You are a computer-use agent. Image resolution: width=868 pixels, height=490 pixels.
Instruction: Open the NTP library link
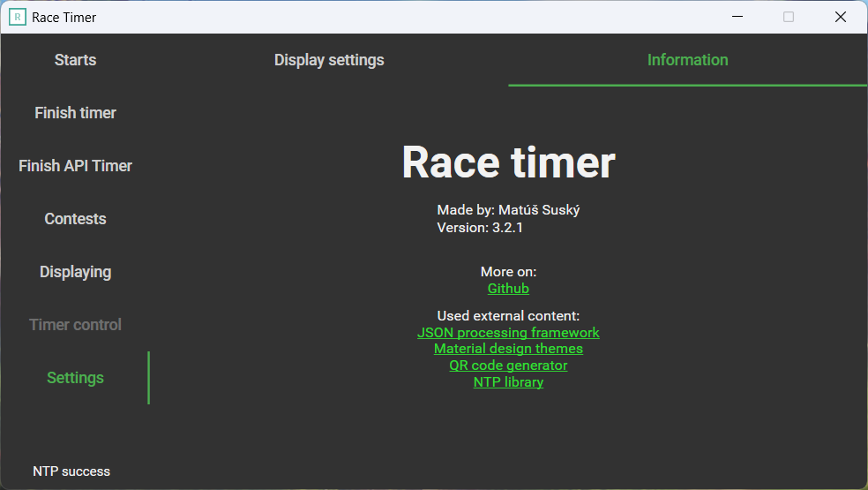click(x=508, y=382)
